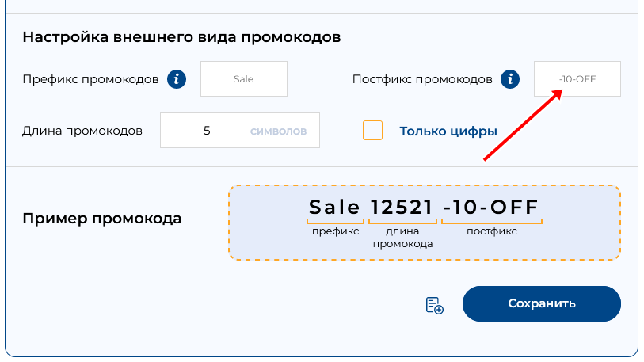Click the Настройка внешнего вида промокодов heading
This screenshot has width=644, height=362.
pos(181,37)
